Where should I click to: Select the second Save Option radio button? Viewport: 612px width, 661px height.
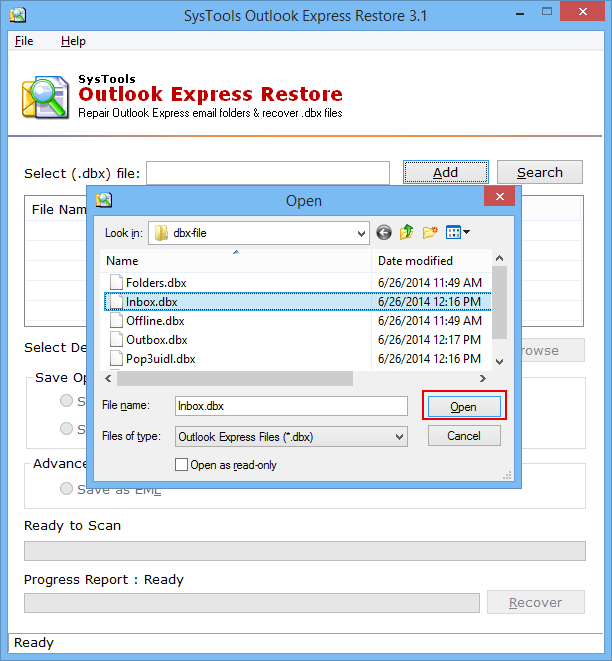pyautogui.click(x=66, y=428)
